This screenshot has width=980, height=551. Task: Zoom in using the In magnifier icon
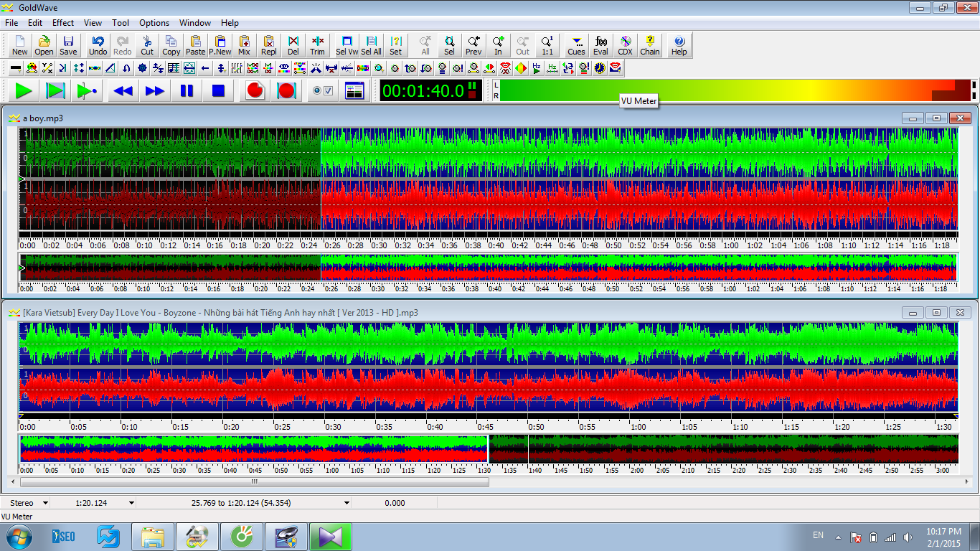[x=498, y=45]
